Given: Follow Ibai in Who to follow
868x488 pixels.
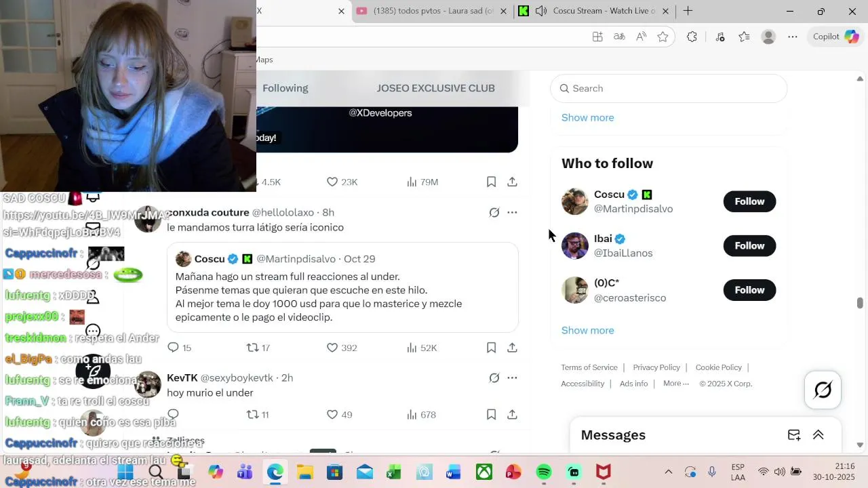Looking at the screenshot, I should pyautogui.click(x=749, y=245).
